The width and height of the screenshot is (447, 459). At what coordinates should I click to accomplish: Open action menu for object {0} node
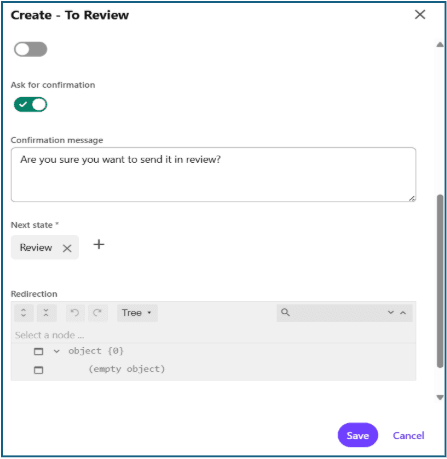pos(39,351)
